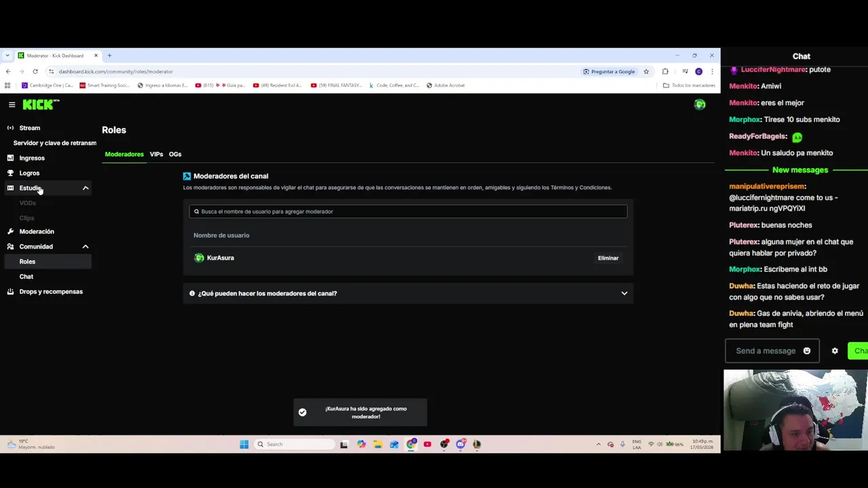This screenshot has width=868, height=488.
Task: Open a new browser tab
Action: pos(109,56)
